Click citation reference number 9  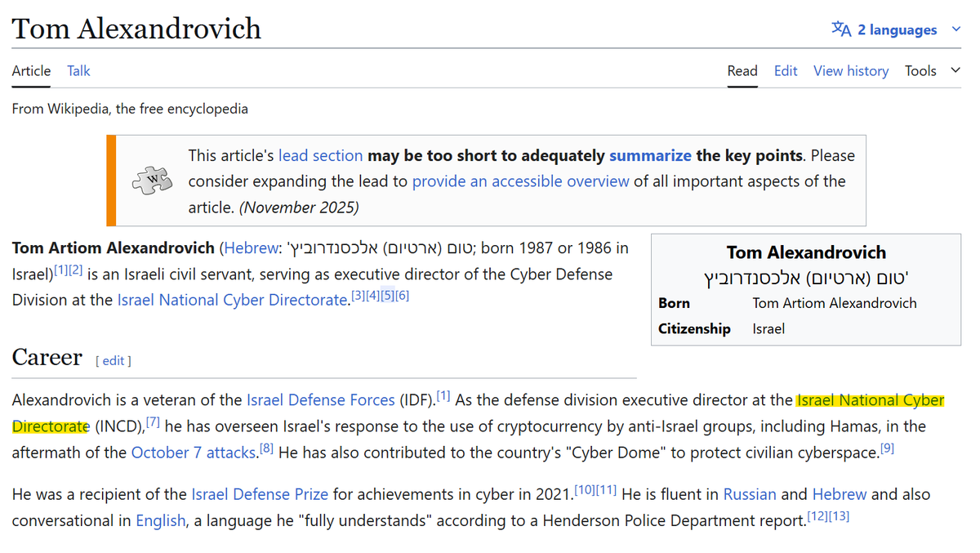point(887,448)
